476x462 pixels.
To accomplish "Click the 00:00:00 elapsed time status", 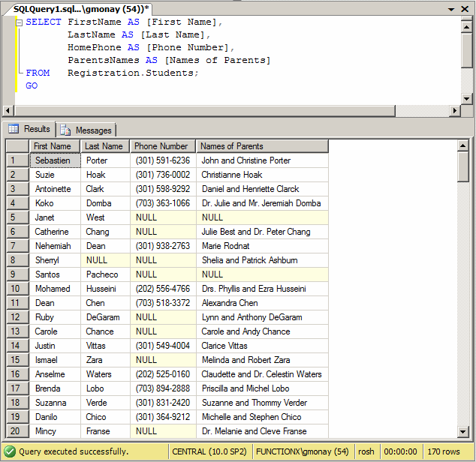I will (400, 451).
